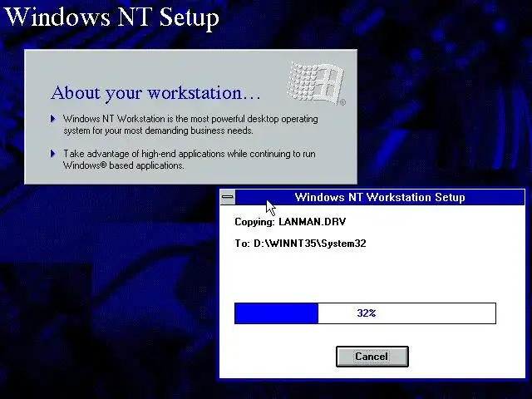Click the Windows flag logo on billboard
Screen dimensions: 532x399
pos(315,82)
